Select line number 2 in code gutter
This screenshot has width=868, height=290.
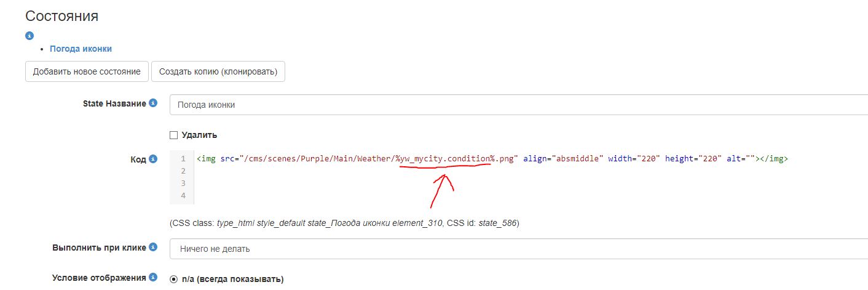pos(183,171)
